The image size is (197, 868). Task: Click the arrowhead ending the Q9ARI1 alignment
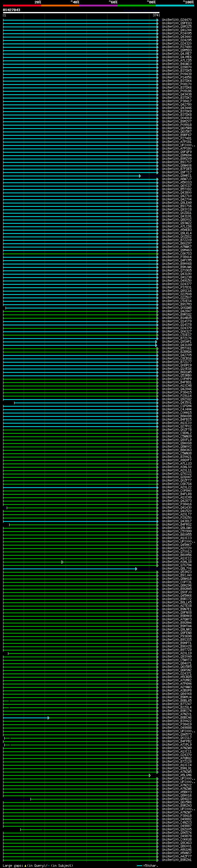click(140, 176)
